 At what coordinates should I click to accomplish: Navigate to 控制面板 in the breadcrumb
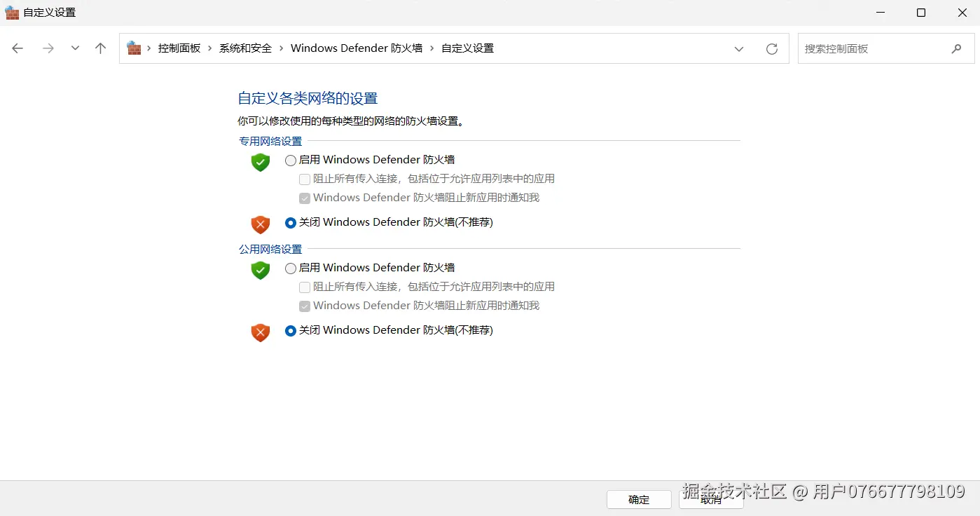pyautogui.click(x=179, y=48)
